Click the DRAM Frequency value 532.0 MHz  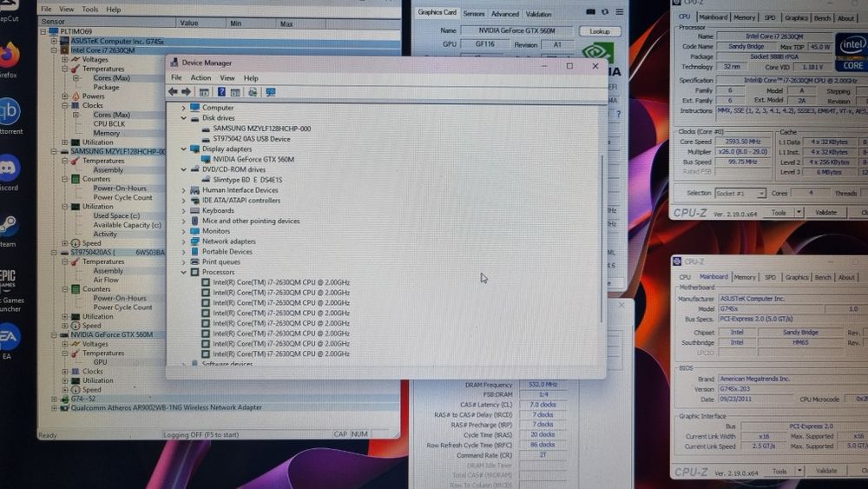click(542, 385)
